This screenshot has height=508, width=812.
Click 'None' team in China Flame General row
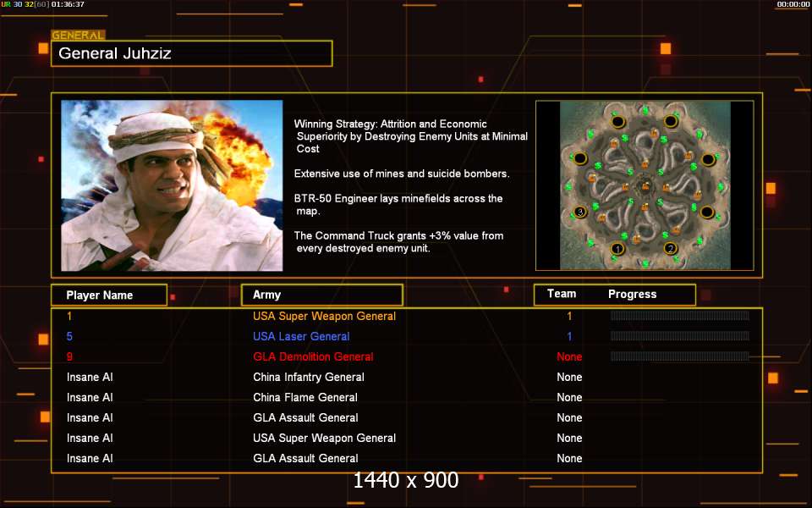click(x=569, y=397)
